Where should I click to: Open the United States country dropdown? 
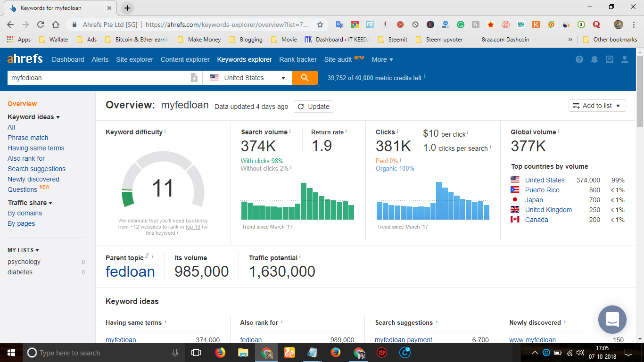pos(248,77)
